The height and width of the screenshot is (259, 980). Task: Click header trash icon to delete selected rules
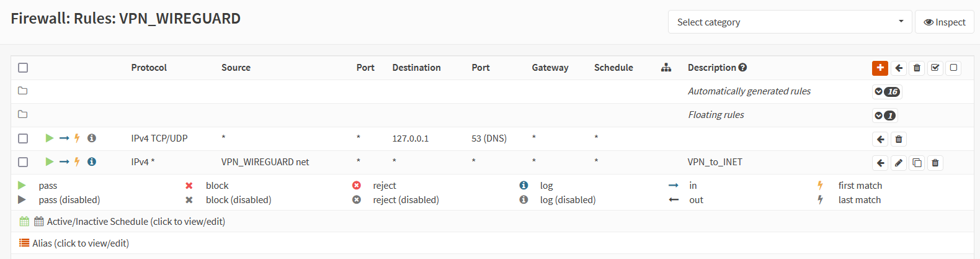(x=917, y=68)
